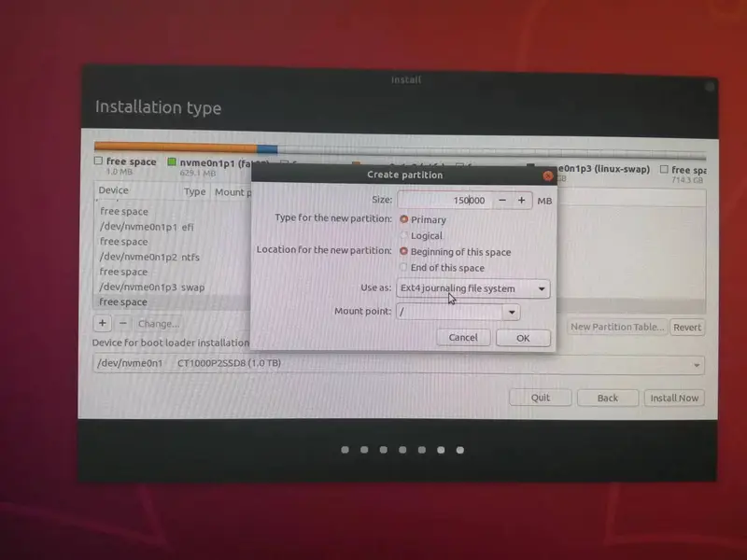Click the Size field showing 150000
Image resolution: width=747 pixels, height=560 pixels.
tap(445, 200)
